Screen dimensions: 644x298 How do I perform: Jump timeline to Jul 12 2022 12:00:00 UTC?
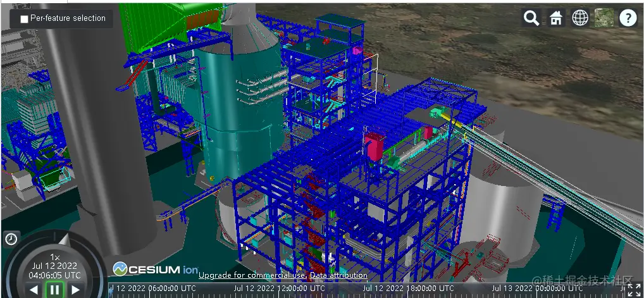point(279,288)
